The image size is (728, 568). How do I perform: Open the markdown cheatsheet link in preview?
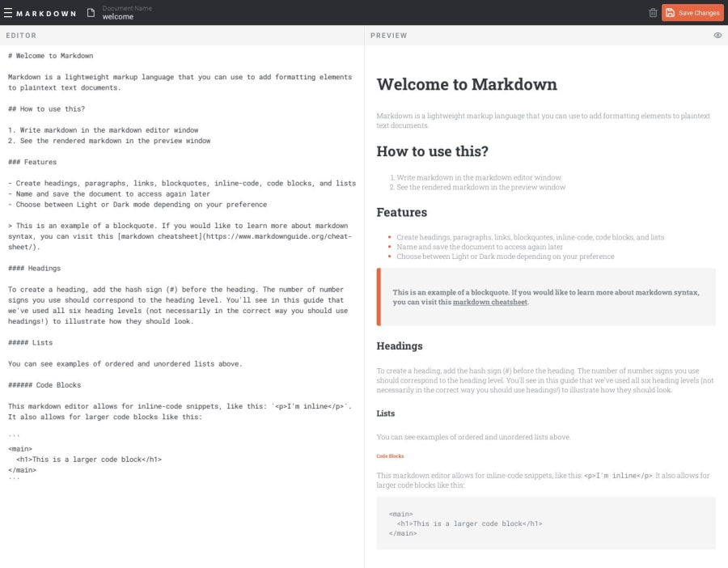[x=490, y=302]
